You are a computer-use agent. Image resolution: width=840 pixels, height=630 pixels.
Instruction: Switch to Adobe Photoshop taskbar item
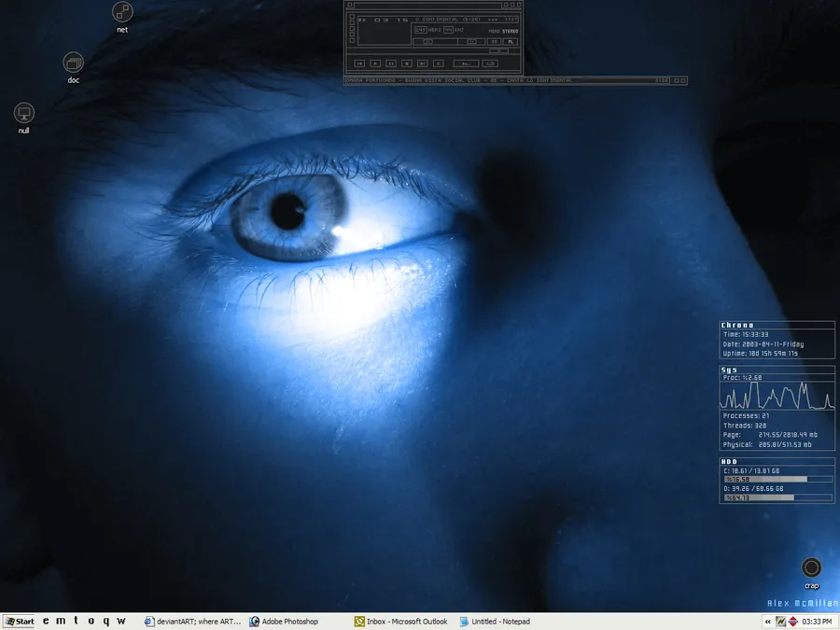pyautogui.click(x=284, y=622)
